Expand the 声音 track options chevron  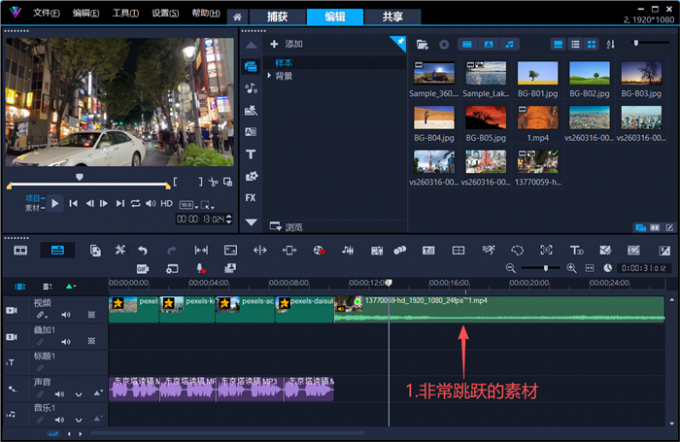[78, 395]
